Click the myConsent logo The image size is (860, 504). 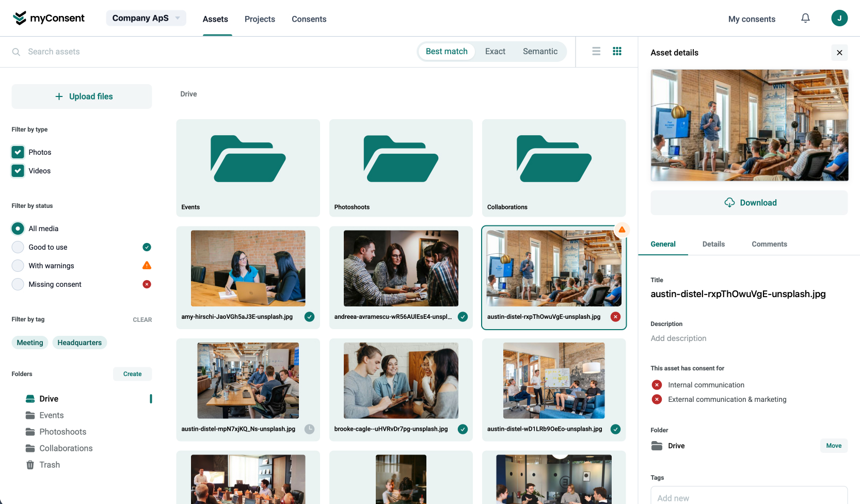(49, 18)
